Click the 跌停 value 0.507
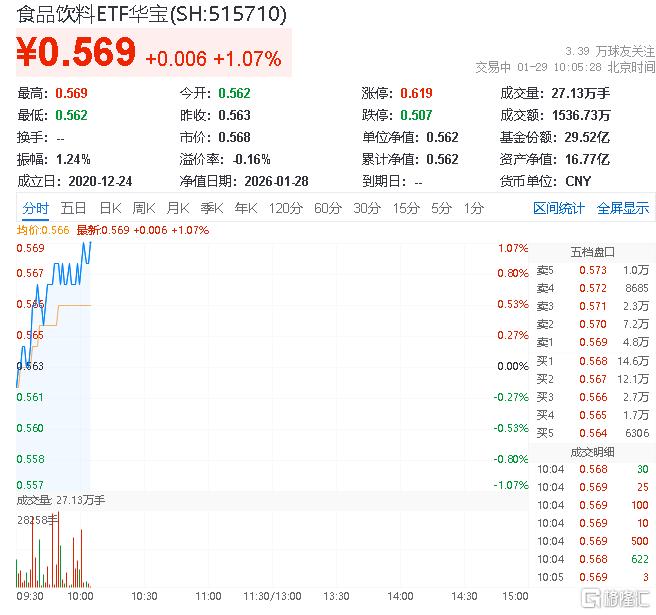The width and height of the screenshot is (656, 615). (x=416, y=115)
